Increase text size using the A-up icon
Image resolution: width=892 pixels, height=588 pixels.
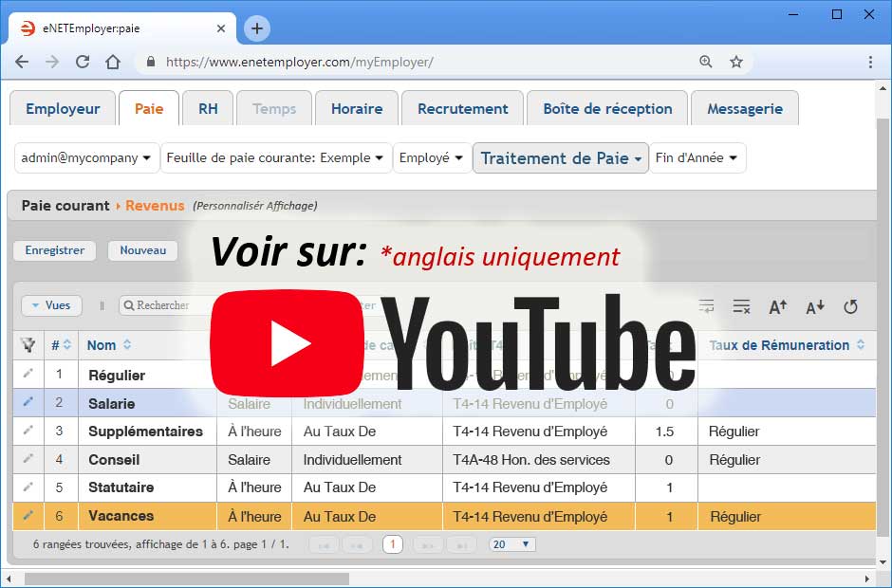point(777,305)
